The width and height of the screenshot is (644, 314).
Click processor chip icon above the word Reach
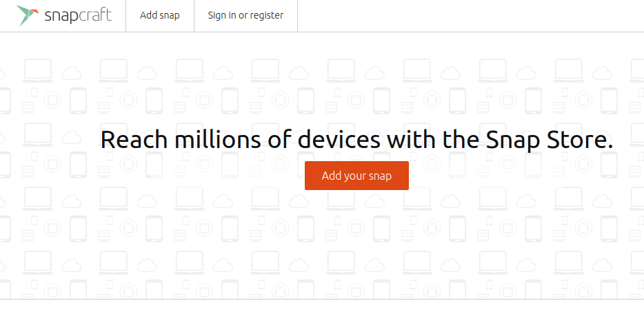tap(128, 100)
